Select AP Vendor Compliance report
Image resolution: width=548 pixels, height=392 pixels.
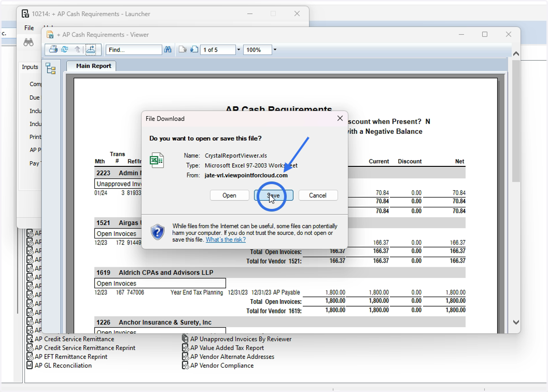[222, 366]
